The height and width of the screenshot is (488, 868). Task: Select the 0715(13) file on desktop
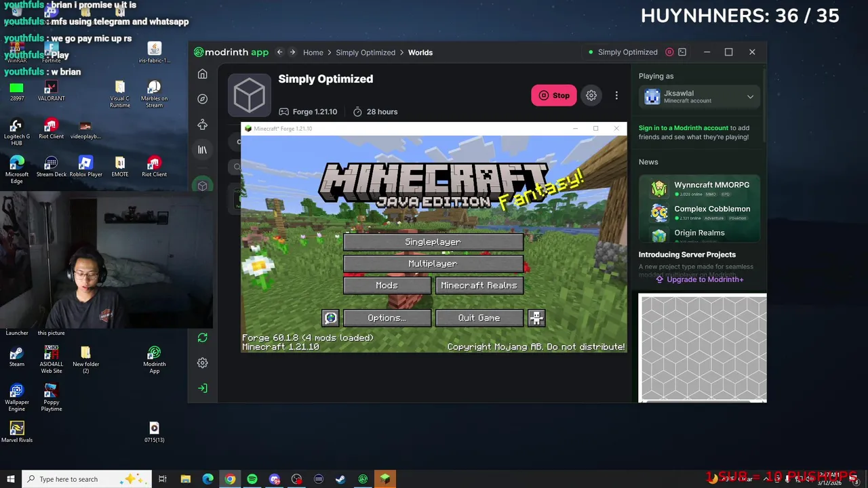click(154, 432)
